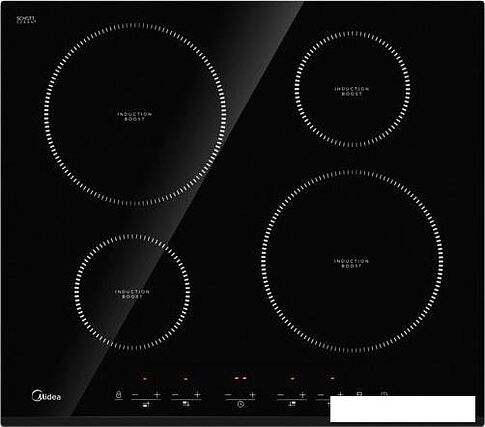The image size is (485, 427).
Task: Tap minus for the second cooking zone
Action: (x=175, y=395)
